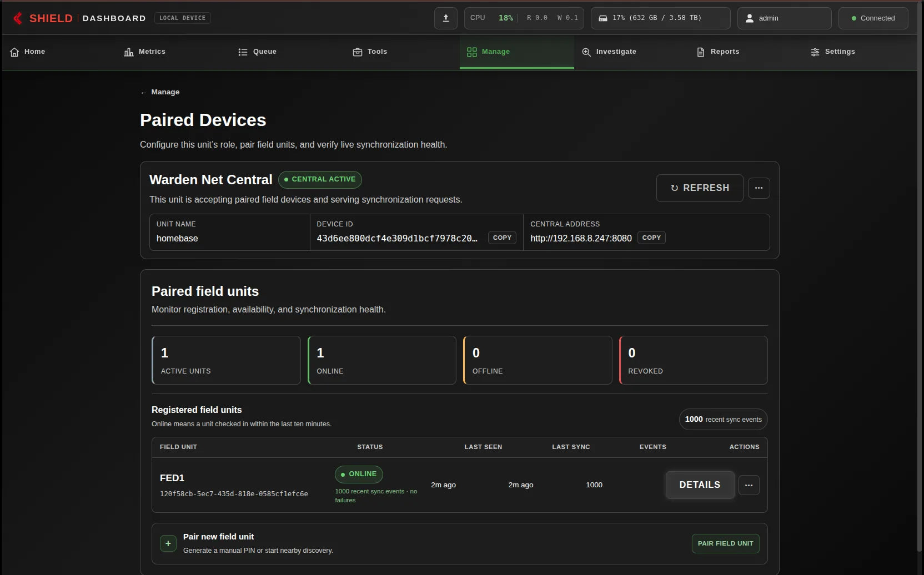Click the Warden Net Central title
The width and height of the screenshot is (924, 575).
(x=211, y=180)
